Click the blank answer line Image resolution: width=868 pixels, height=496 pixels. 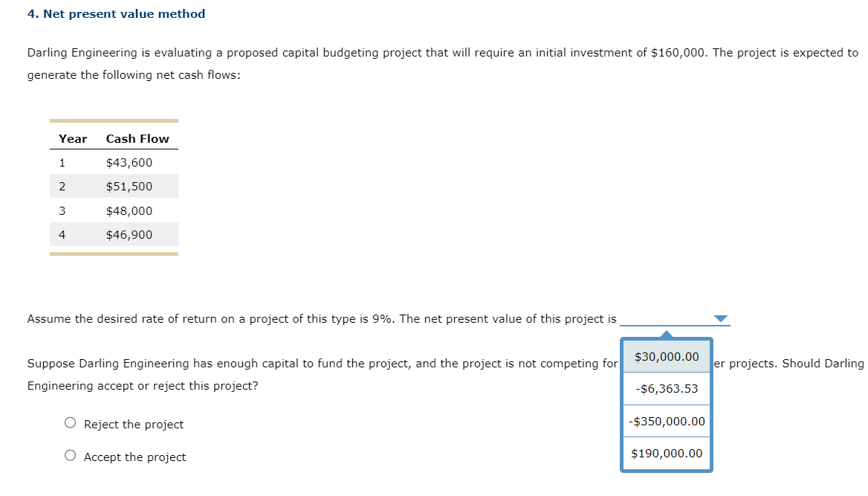(x=669, y=321)
